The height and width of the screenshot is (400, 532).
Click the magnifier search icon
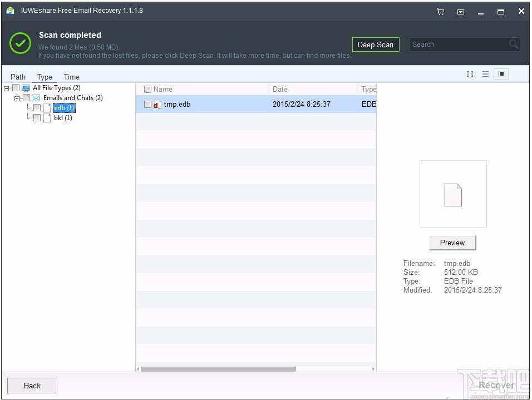(x=514, y=44)
